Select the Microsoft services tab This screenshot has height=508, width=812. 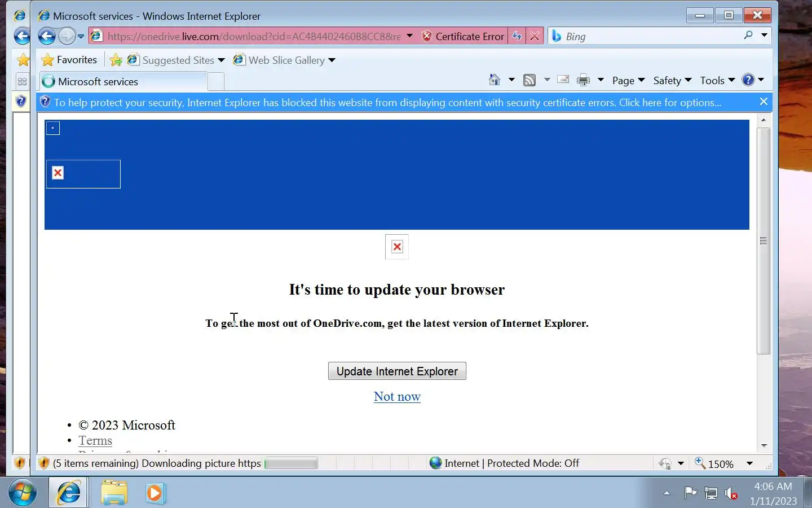(x=123, y=81)
